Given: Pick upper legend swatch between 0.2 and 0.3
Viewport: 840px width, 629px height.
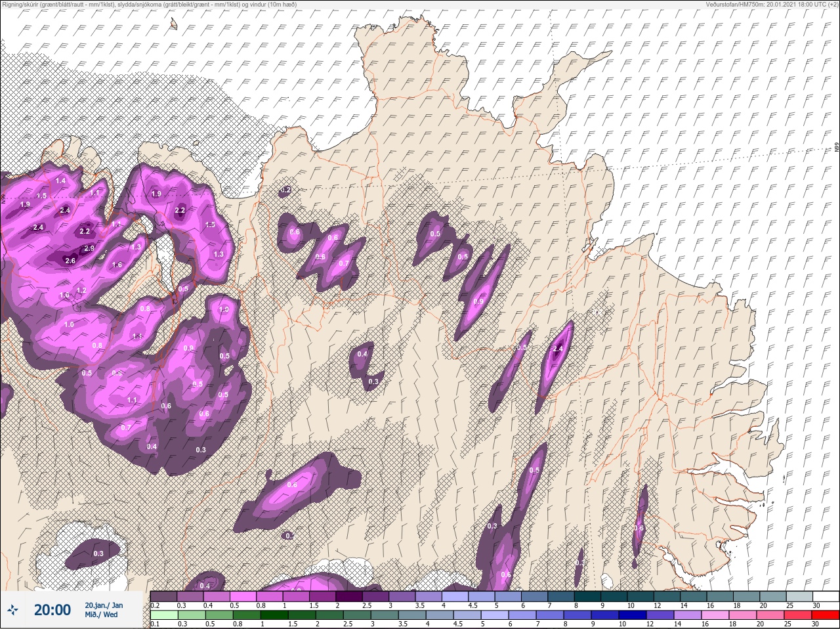Looking at the screenshot, I should [x=164, y=596].
